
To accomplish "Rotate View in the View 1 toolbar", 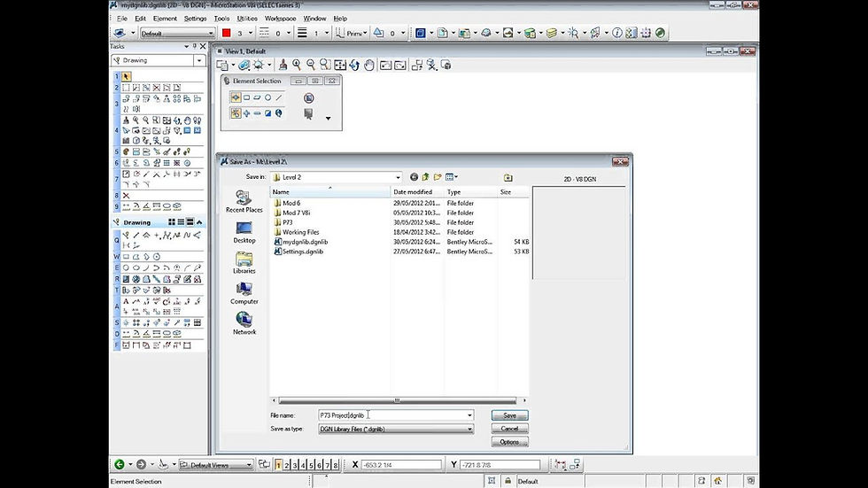I will [x=354, y=65].
